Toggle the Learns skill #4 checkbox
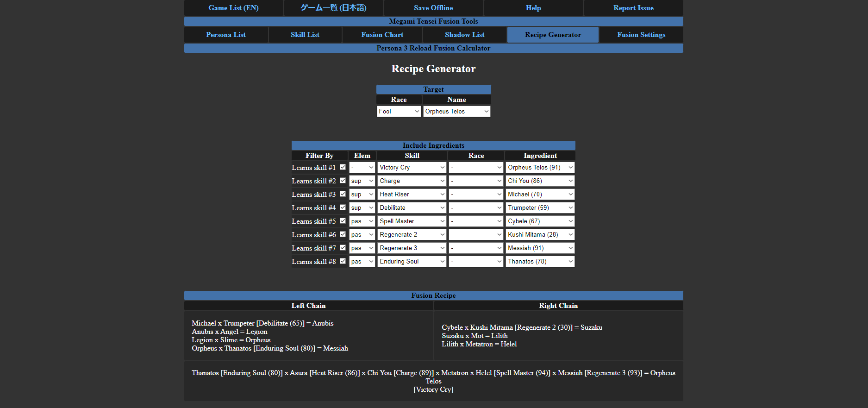The height and width of the screenshot is (408, 868). [x=343, y=207]
